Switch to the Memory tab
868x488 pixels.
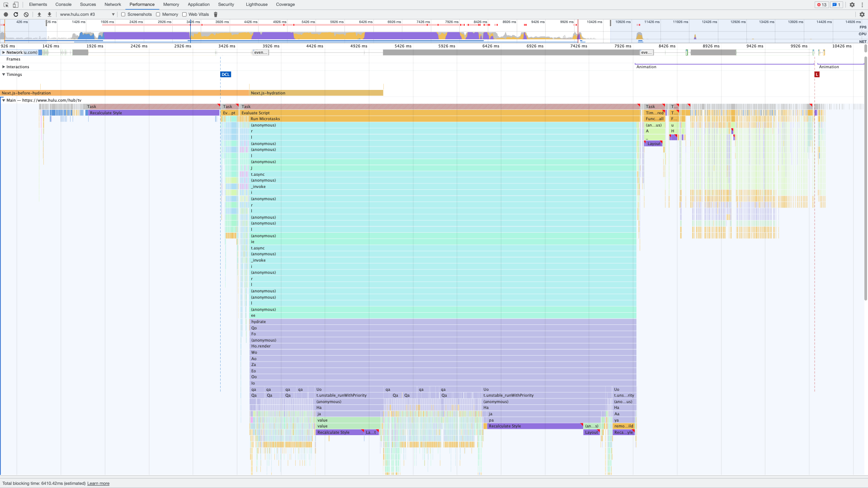point(171,5)
